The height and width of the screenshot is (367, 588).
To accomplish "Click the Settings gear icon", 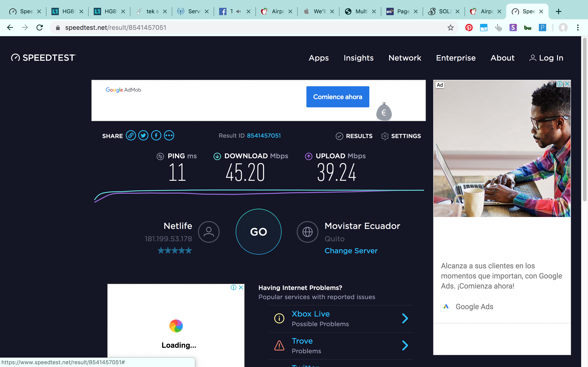I will coord(385,136).
